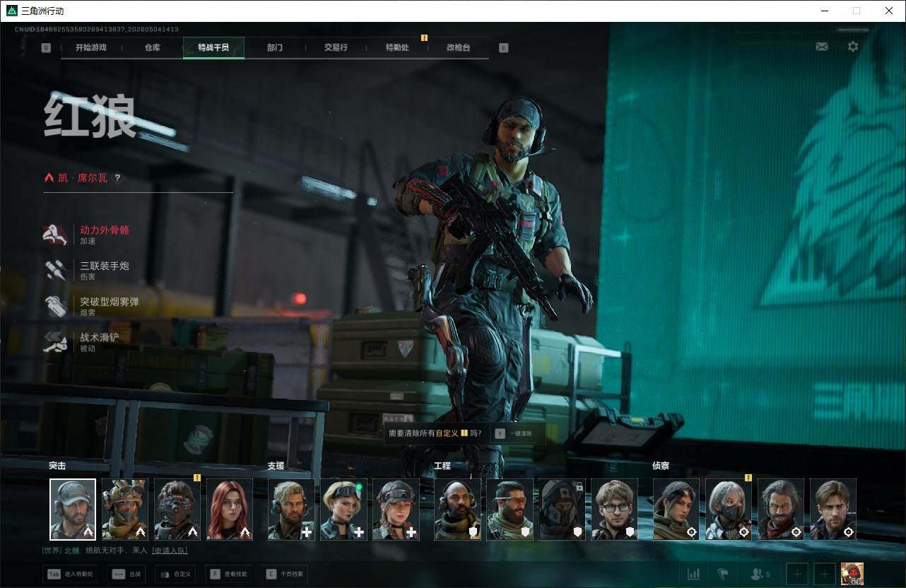906x588 pixels.
Task: Select the support operator wearing a helmet
Action: (396, 510)
